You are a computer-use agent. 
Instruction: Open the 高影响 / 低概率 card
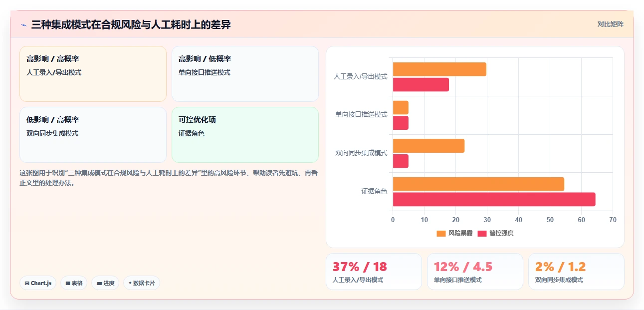(x=245, y=74)
